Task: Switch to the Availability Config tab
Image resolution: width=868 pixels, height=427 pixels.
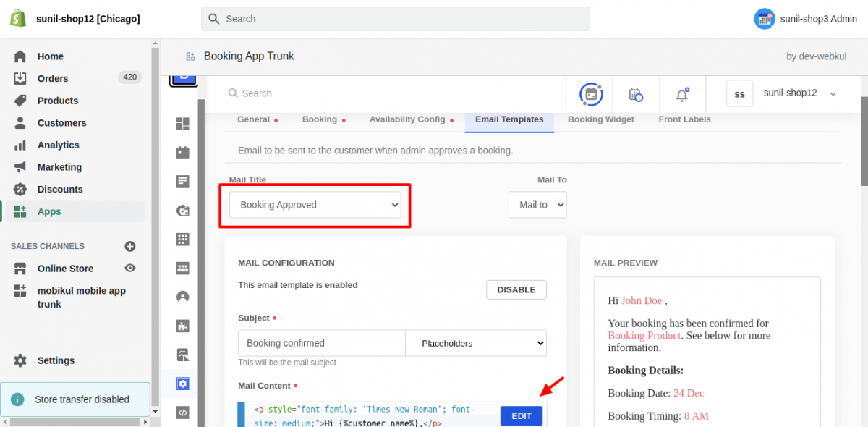Action: [x=407, y=119]
